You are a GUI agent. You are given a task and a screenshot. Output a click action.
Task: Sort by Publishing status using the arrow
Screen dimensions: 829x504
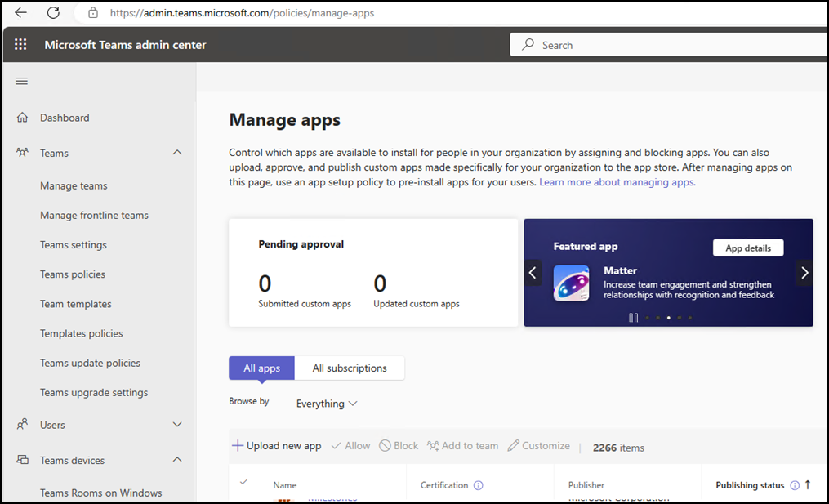coord(808,485)
